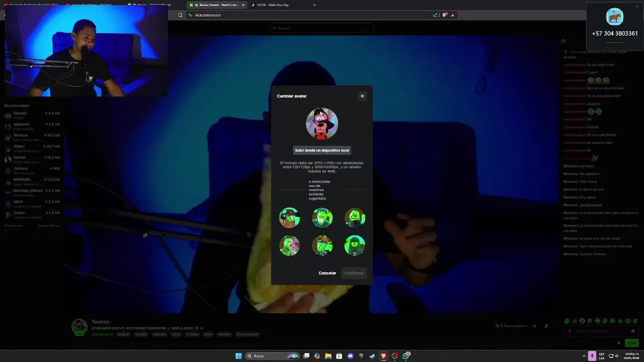Open Discord from the taskbar
Image resolution: width=644 pixels, height=362 pixels.
pyautogui.click(x=350, y=356)
